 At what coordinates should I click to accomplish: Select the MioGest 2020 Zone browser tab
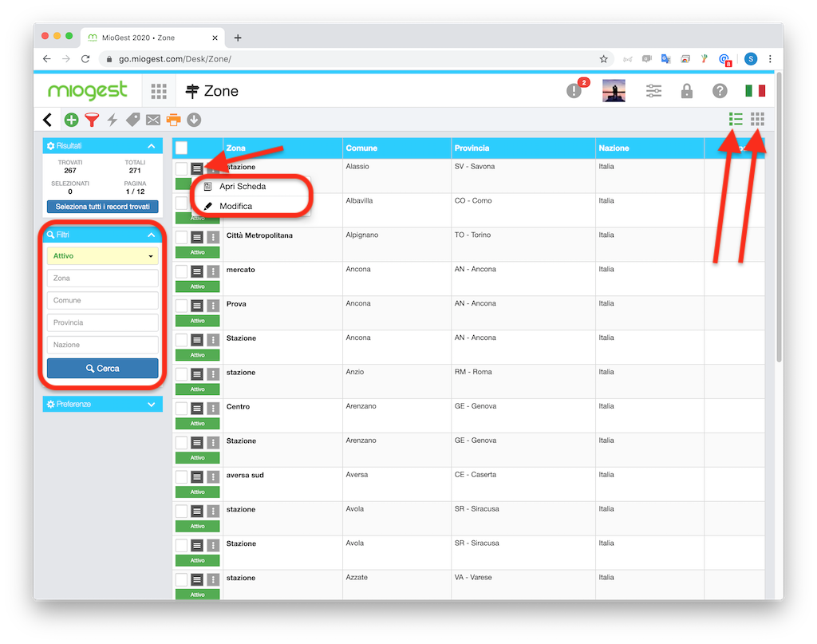(153, 38)
